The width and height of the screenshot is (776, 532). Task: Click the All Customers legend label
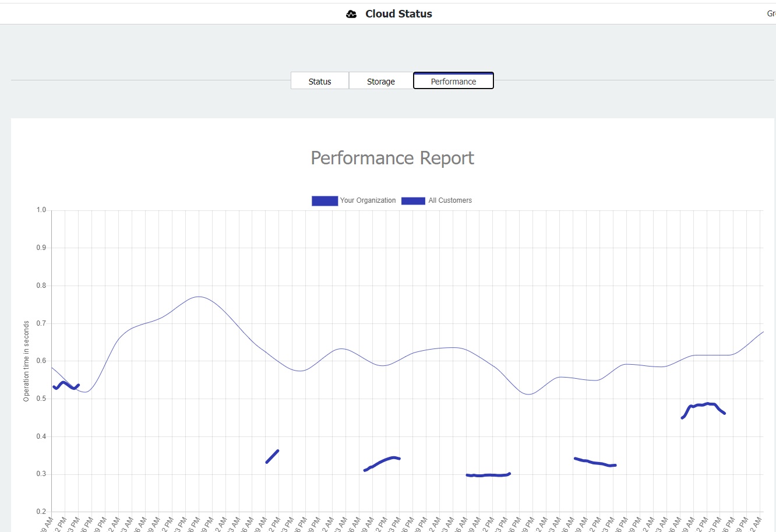click(x=450, y=200)
